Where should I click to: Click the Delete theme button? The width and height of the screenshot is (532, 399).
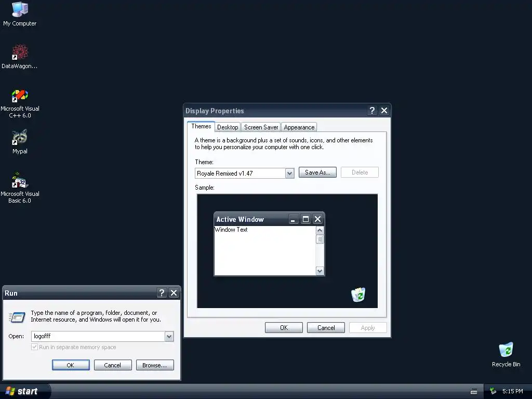(360, 172)
